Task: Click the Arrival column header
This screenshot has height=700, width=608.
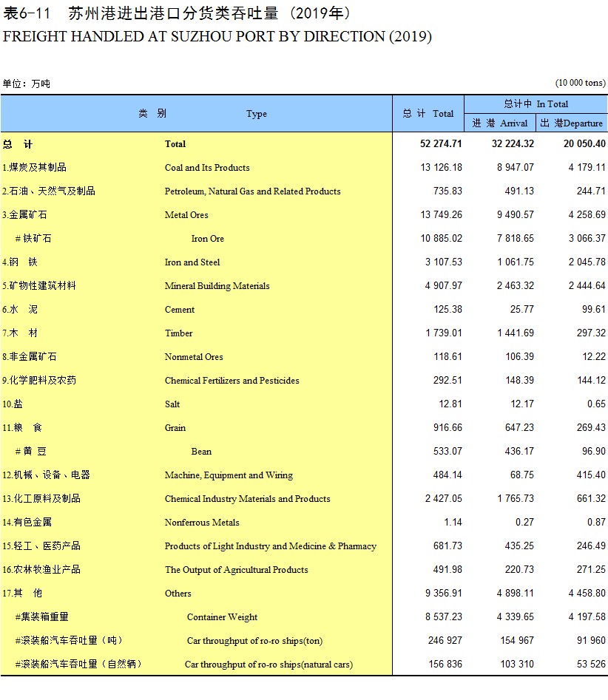Action: click(x=500, y=123)
